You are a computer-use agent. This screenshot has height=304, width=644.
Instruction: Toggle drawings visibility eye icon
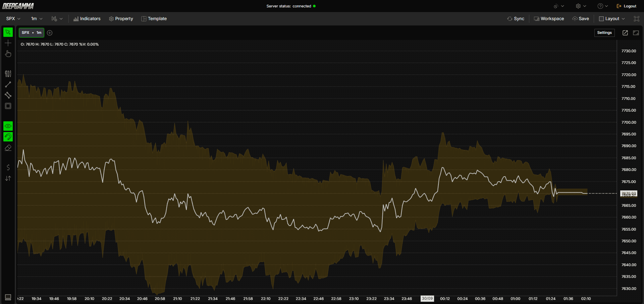click(8, 126)
